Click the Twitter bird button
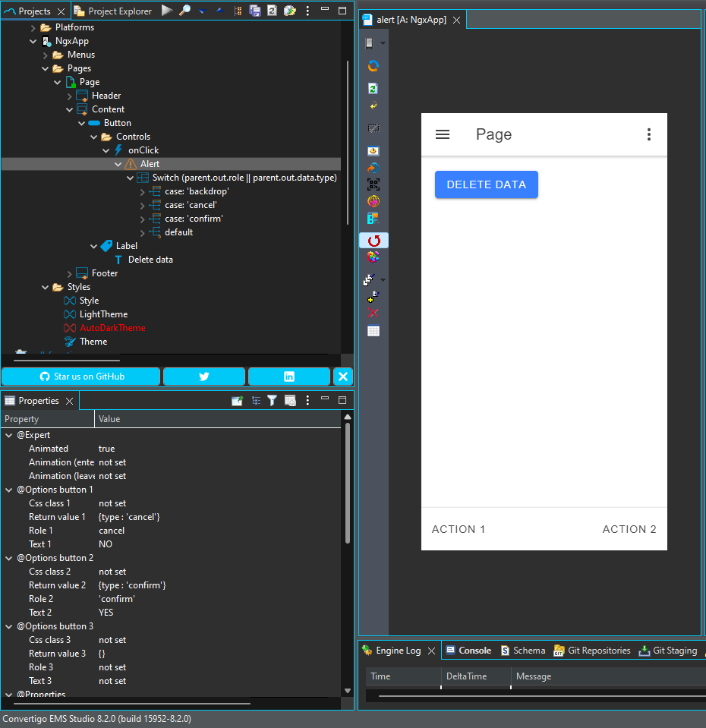This screenshot has height=728, width=706. tap(204, 377)
